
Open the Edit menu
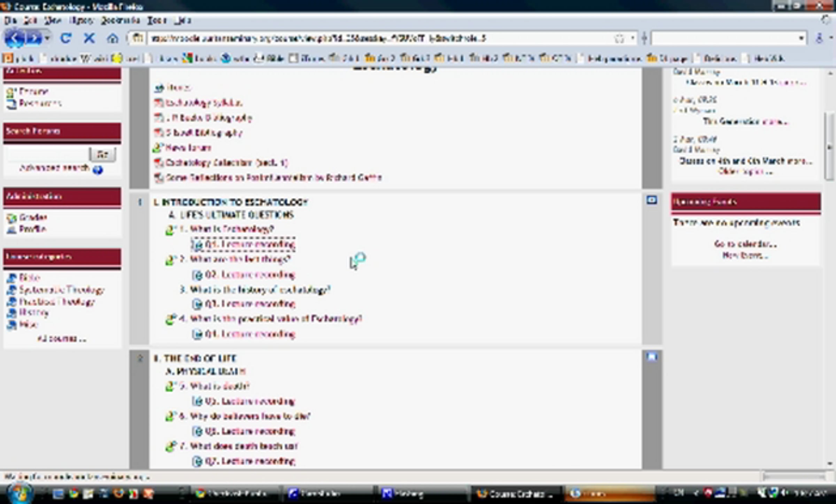click(x=30, y=21)
